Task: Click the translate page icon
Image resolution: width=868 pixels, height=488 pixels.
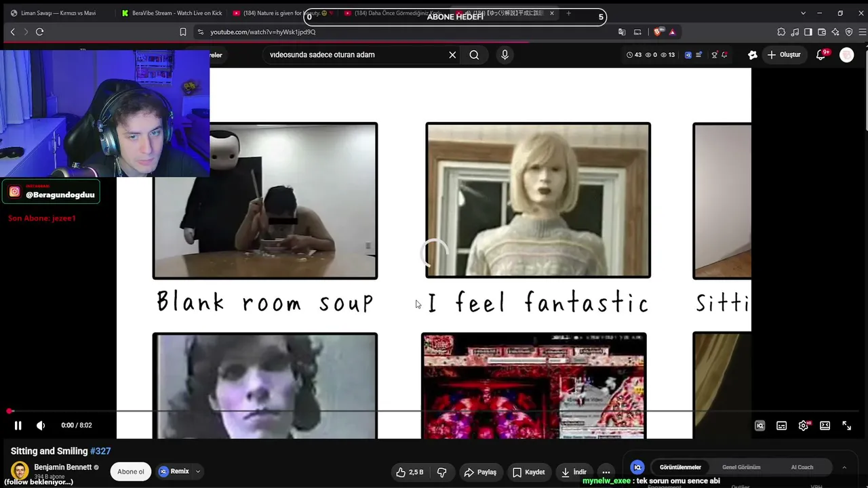Action: point(622,32)
